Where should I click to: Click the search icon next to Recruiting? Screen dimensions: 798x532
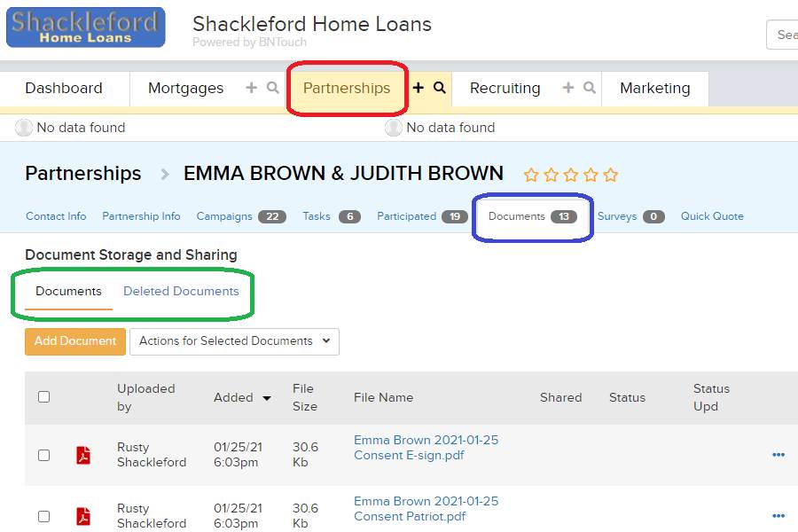(x=590, y=88)
